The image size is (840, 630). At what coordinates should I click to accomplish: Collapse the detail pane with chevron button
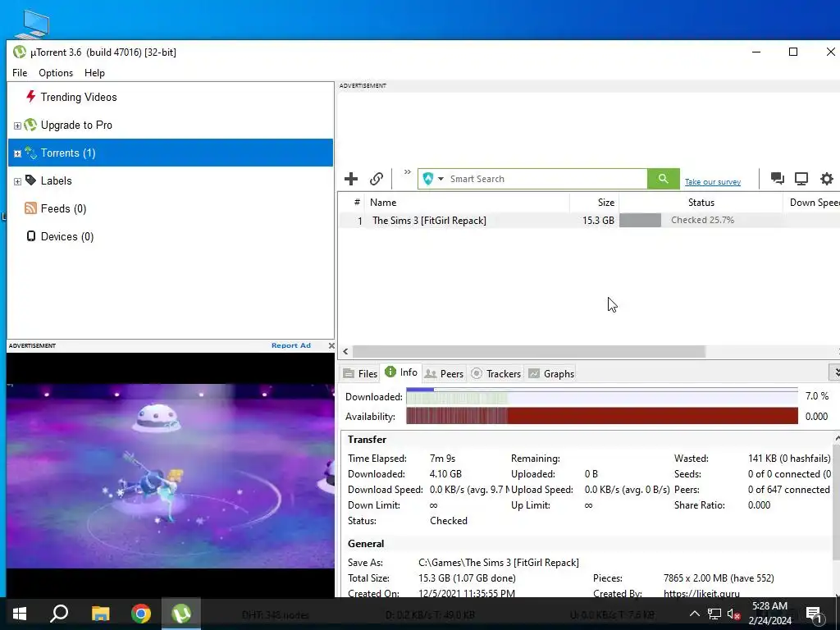(x=834, y=372)
